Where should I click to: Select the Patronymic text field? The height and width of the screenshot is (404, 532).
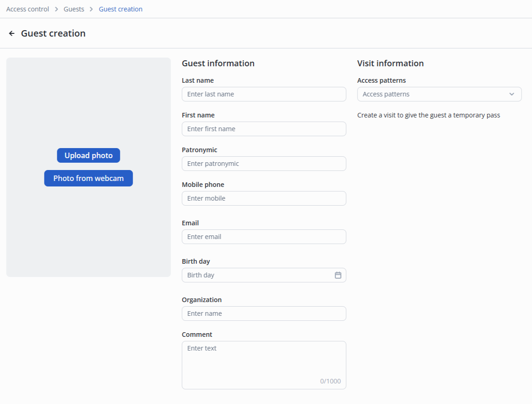[264, 164]
